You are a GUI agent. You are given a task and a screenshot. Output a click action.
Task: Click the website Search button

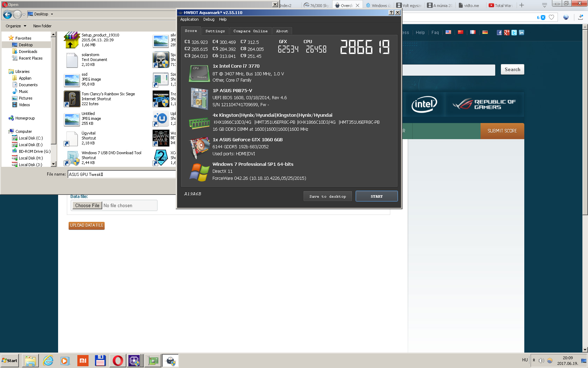click(512, 69)
